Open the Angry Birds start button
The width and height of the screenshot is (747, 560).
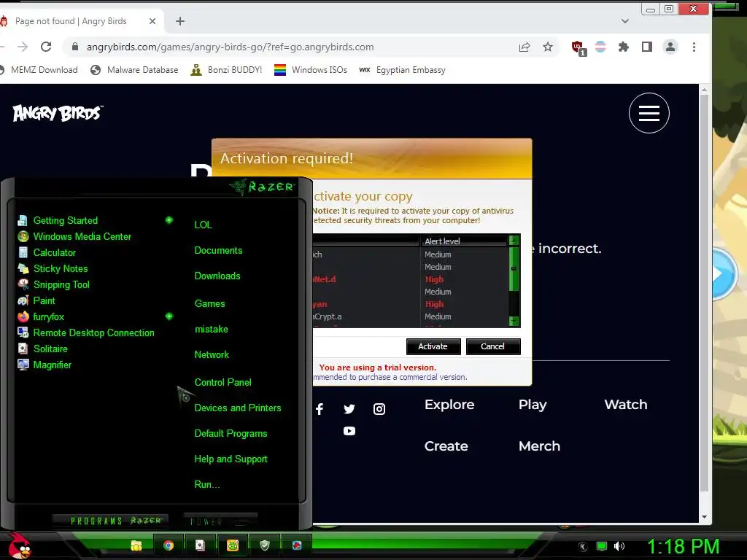(18, 545)
